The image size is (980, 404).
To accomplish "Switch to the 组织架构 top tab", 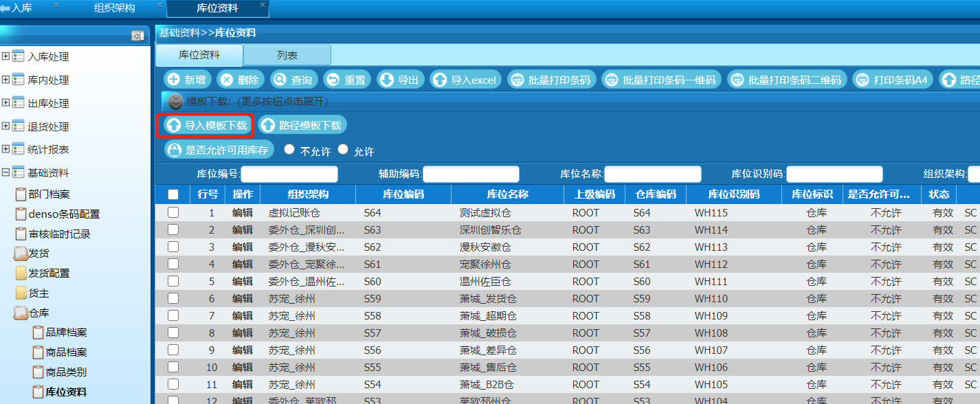I will (x=114, y=8).
